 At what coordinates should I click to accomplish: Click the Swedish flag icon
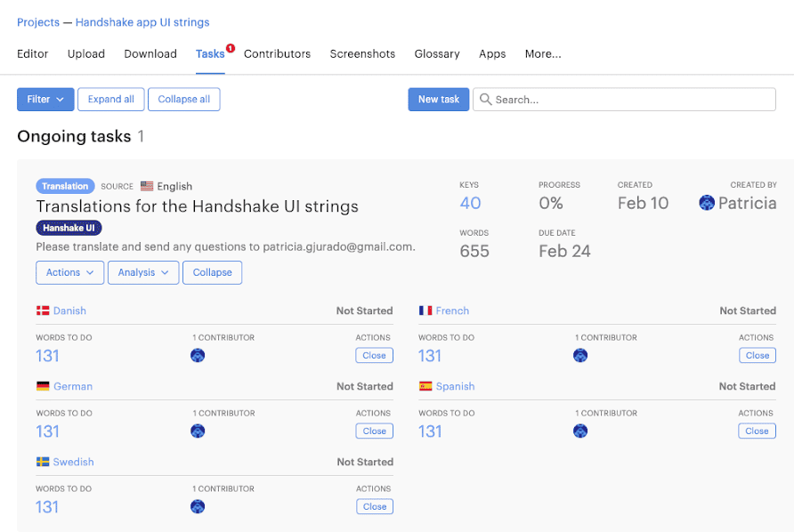coord(43,462)
